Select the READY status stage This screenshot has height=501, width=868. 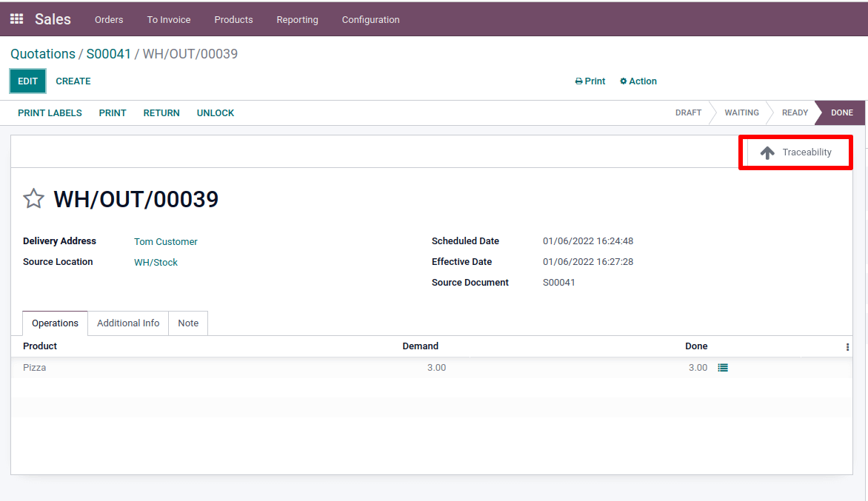pos(795,112)
